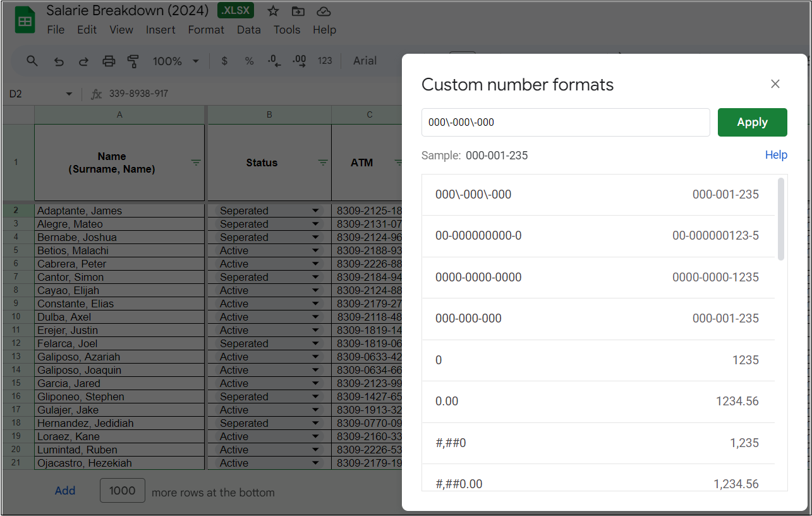Expand the zoom 100% dropdown
The height and width of the screenshot is (516, 812).
tap(195, 61)
